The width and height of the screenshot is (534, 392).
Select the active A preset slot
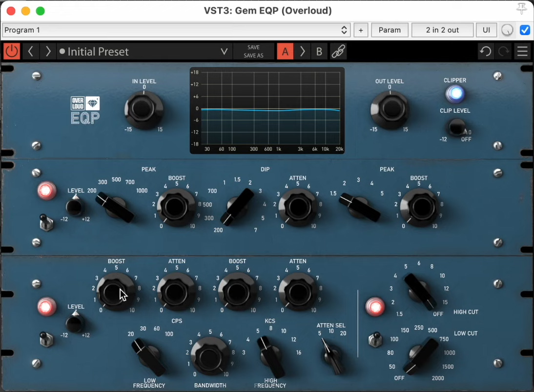[x=285, y=51]
